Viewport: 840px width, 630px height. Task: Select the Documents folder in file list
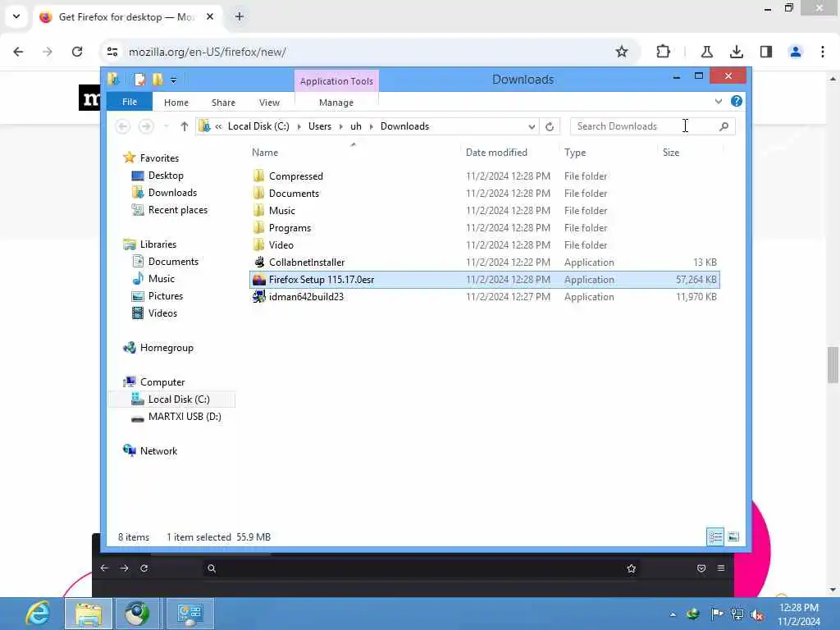[294, 194]
